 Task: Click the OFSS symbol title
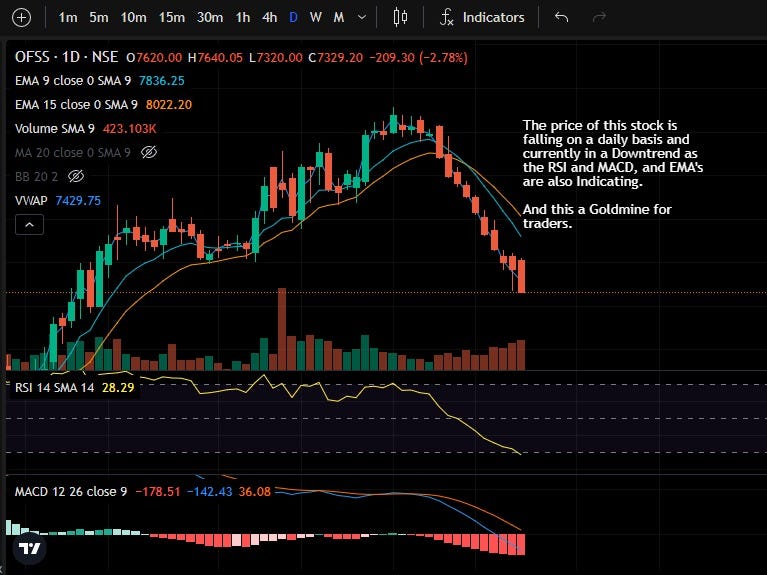coord(66,57)
